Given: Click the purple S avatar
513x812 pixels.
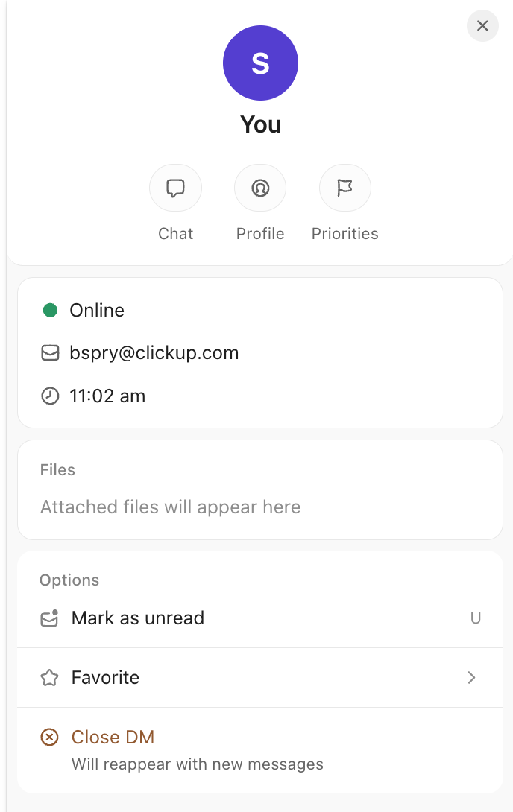Looking at the screenshot, I should click(261, 63).
